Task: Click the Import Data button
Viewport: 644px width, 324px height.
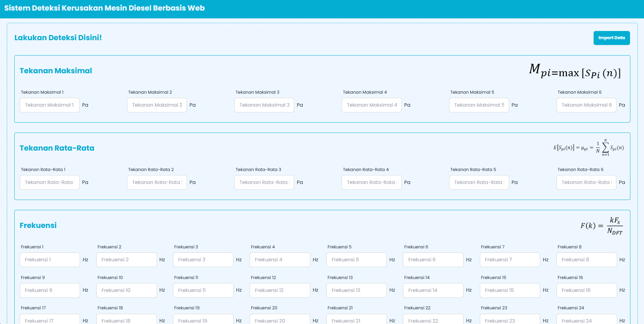Action: point(611,38)
